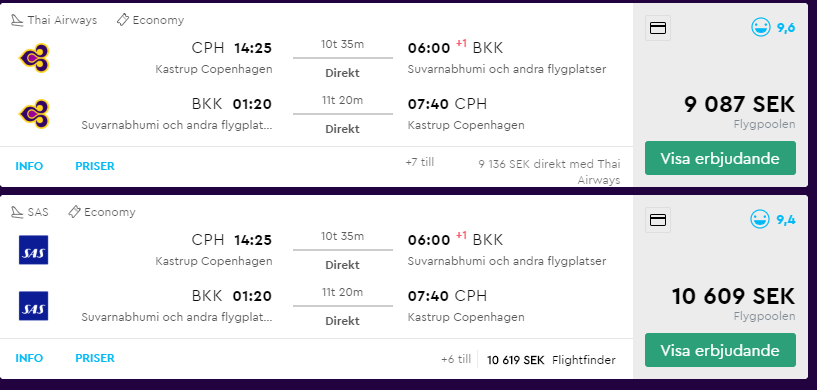Click the credit card icon in SAS offer
817x390 pixels.
658,220
